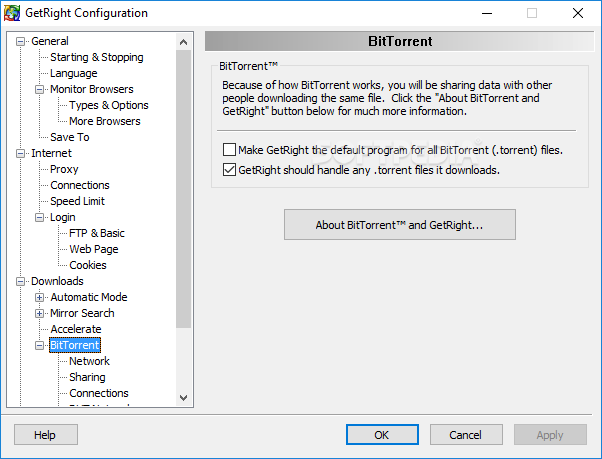Click the Apply button
Screen dimensions: 602x459
pos(550,435)
